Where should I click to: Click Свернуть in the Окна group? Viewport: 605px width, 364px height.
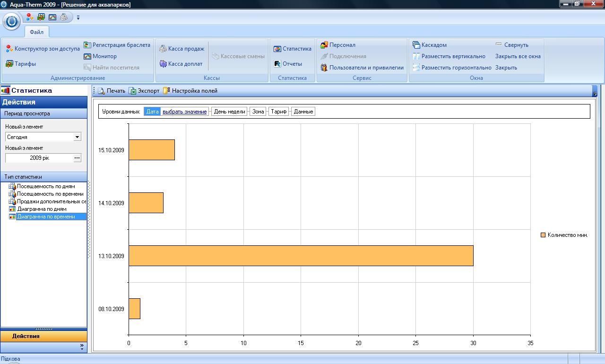pyautogui.click(x=512, y=45)
